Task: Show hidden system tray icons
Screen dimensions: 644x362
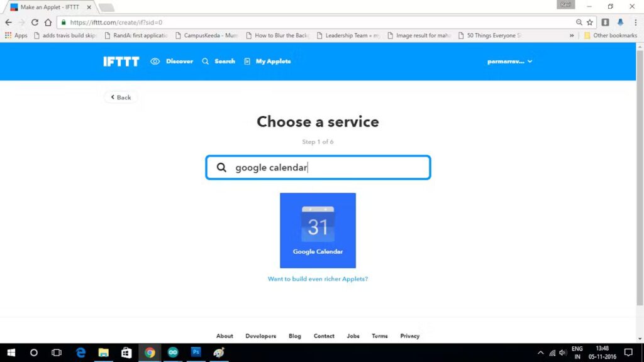Action: pyautogui.click(x=540, y=353)
